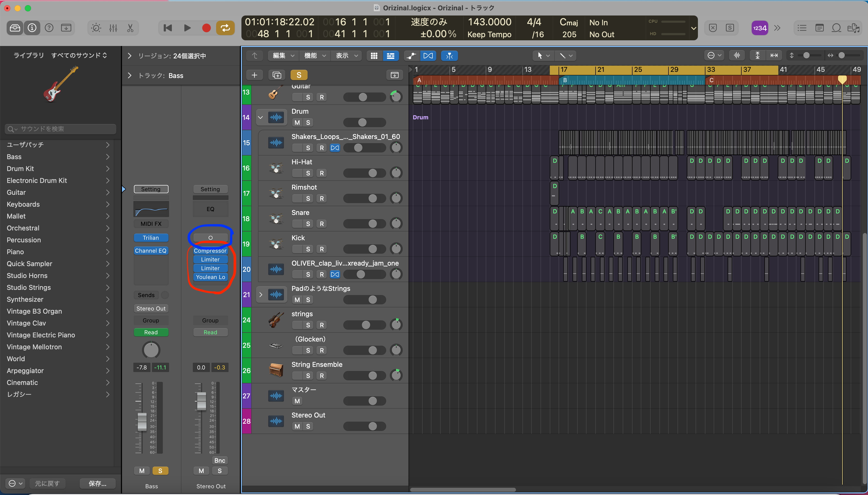Toggle the Show Automation icon in toolbar
The image size is (868, 495).
411,56
